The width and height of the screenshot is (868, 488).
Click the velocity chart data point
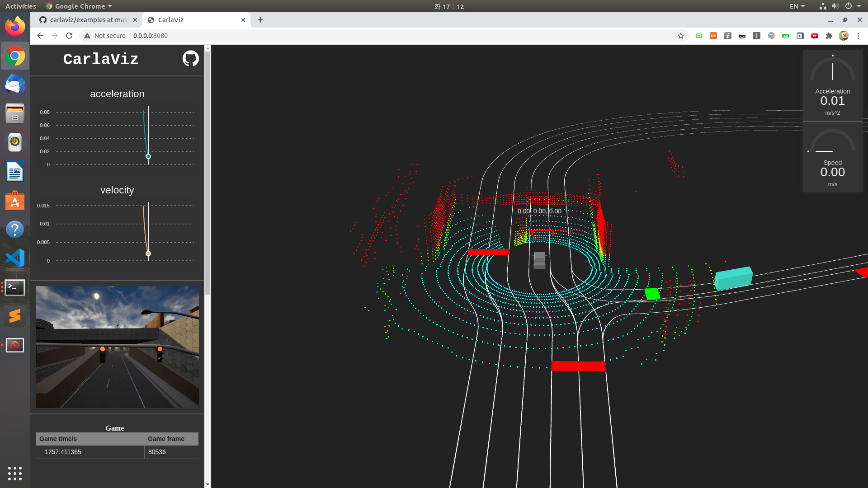coord(148,253)
